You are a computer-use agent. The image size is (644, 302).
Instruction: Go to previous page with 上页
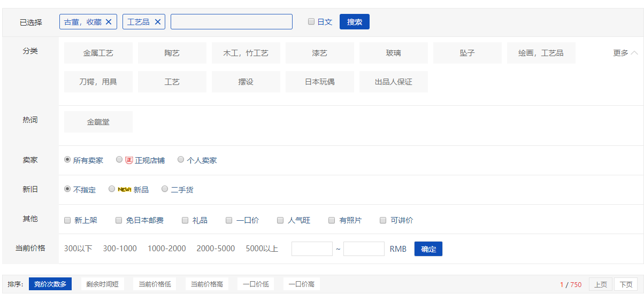coord(601,284)
